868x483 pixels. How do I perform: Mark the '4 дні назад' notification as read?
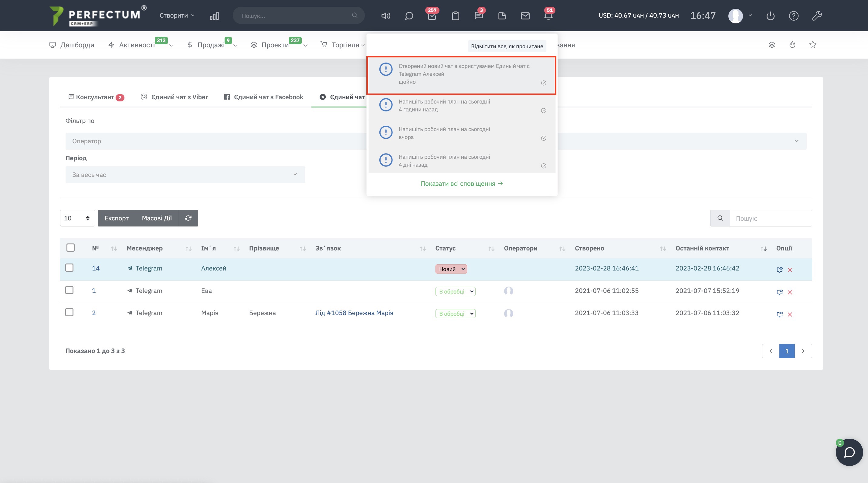point(544,166)
